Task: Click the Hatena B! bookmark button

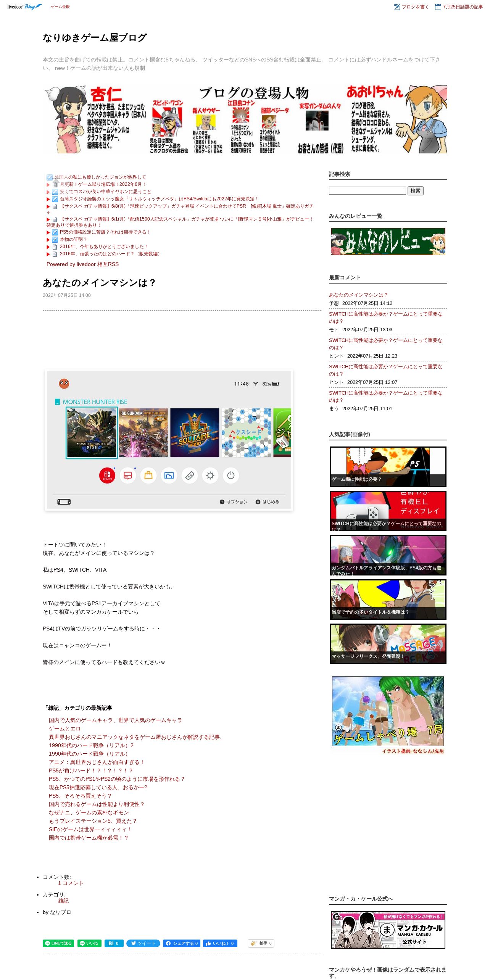Action: [x=114, y=943]
